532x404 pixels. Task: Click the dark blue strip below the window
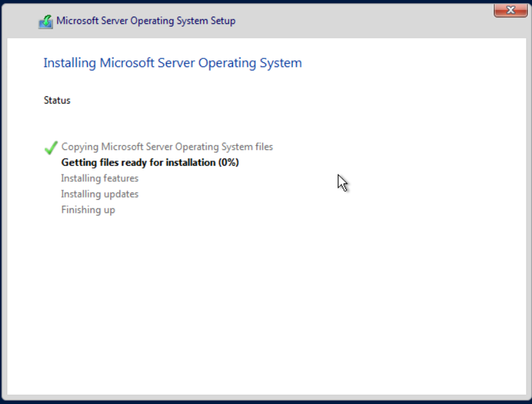tap(266, 400)
